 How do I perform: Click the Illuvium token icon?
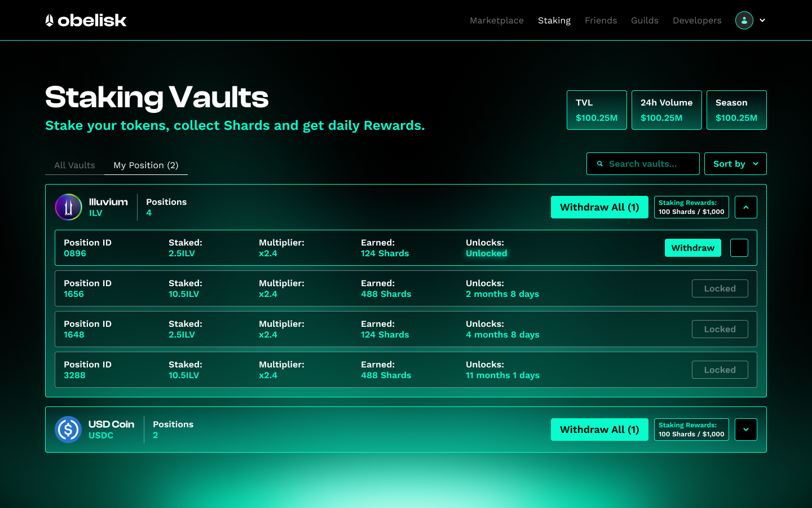(x=68, y=207)
